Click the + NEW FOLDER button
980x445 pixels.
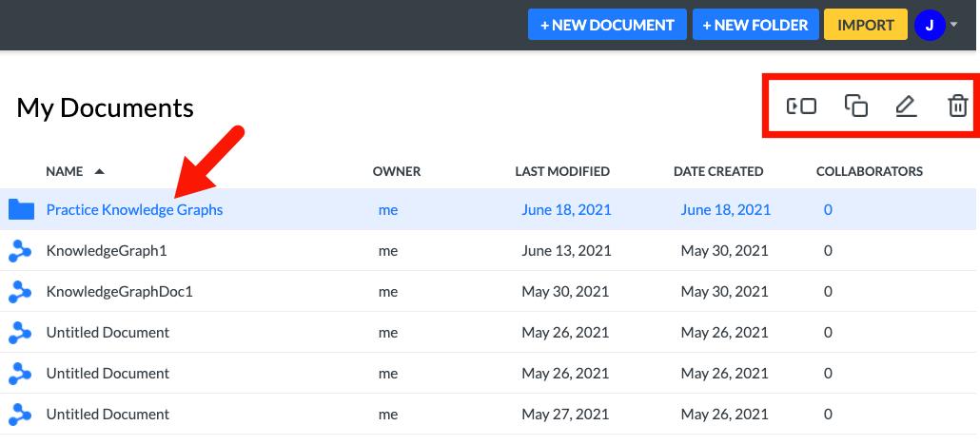[755, 25]
